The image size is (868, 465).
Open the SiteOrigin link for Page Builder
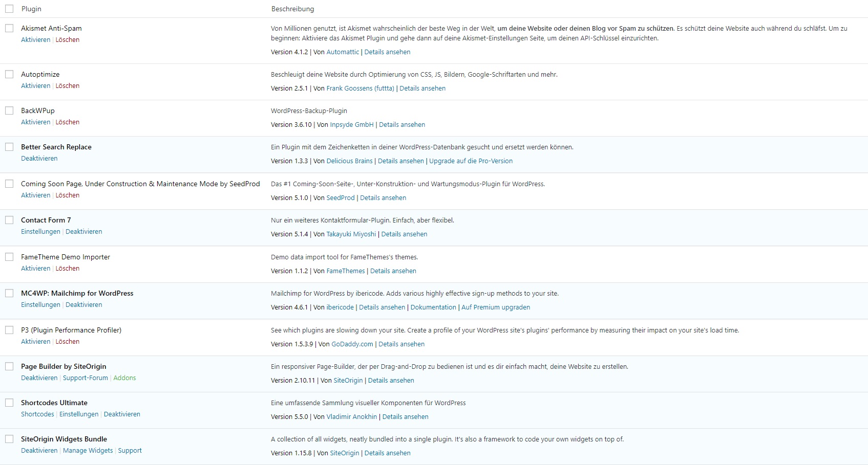pos(348,381)
